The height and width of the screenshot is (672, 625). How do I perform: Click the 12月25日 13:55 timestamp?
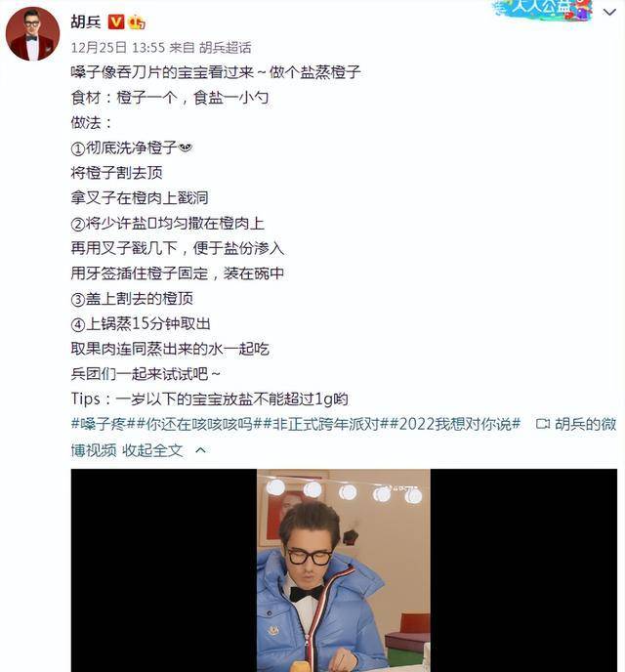coord(118,47)
